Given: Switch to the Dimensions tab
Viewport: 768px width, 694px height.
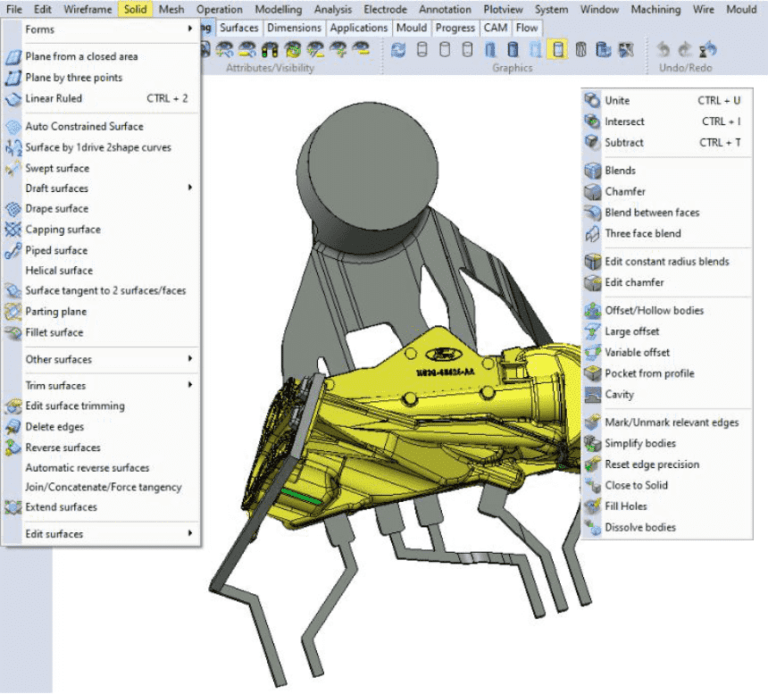Looking at the screenshot, I should click(x=294, y=28).
